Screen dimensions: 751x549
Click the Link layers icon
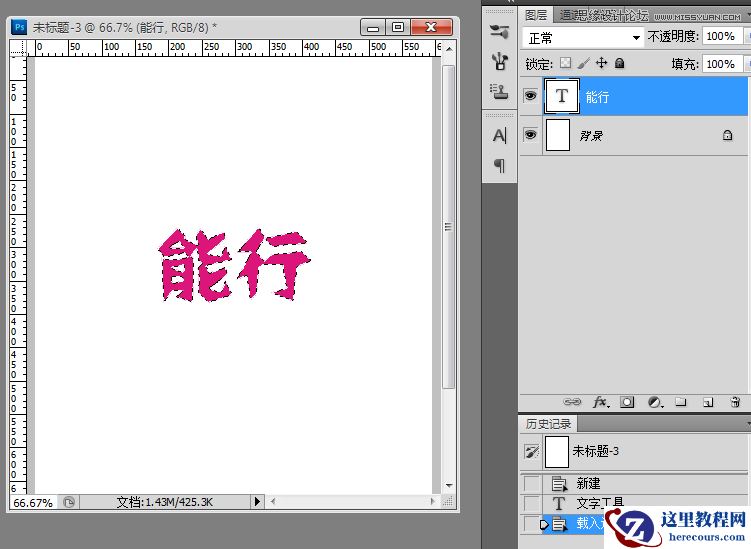tap(572, 402)
